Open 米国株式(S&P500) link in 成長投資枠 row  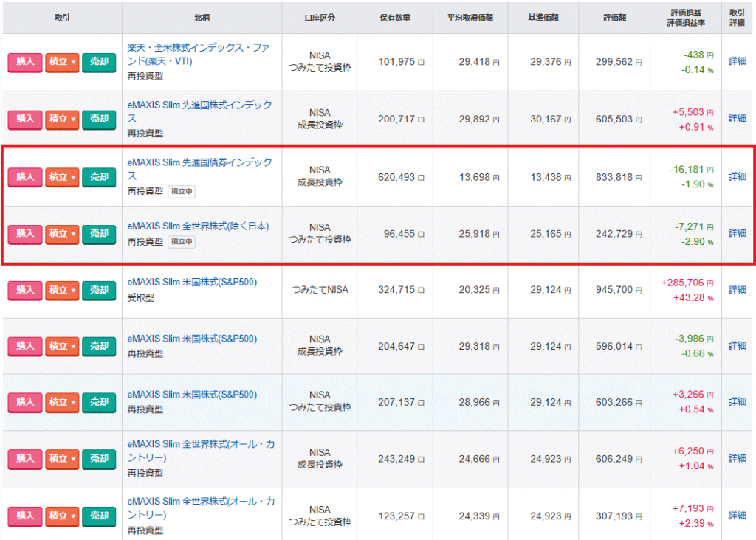pos(192,339)
